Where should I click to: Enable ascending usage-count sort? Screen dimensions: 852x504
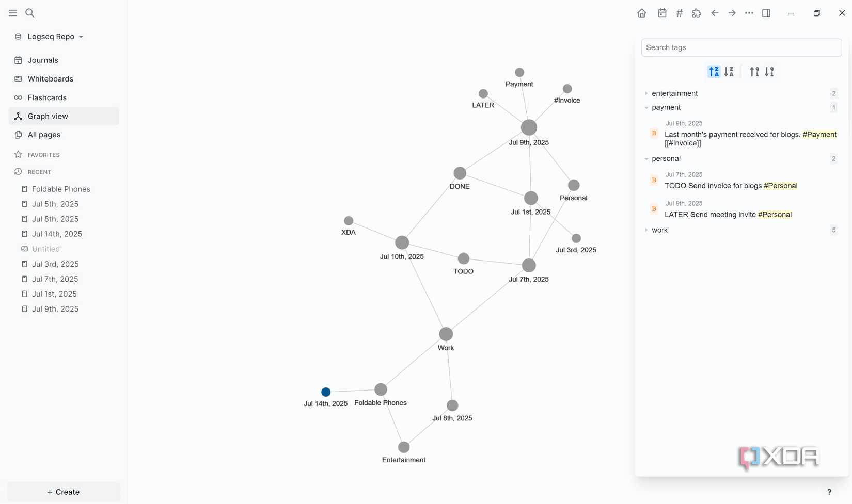coord(754,72)
